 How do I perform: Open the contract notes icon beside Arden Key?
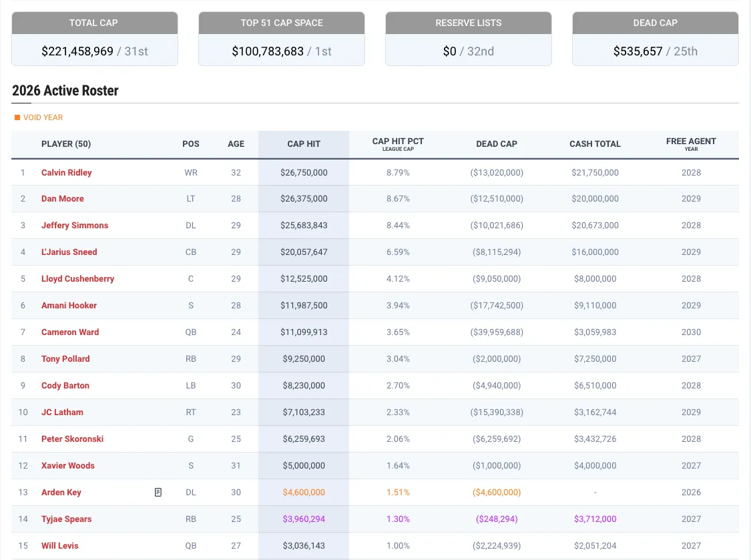[158, 493]
